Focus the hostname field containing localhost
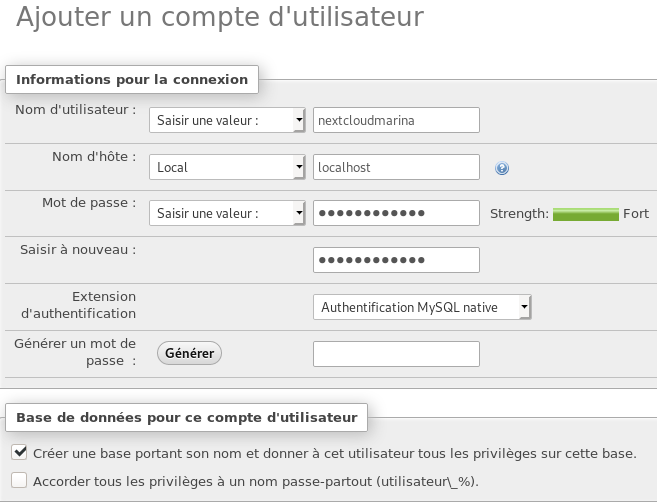Screen dimensions: 657x502 (x=396, y=168)
